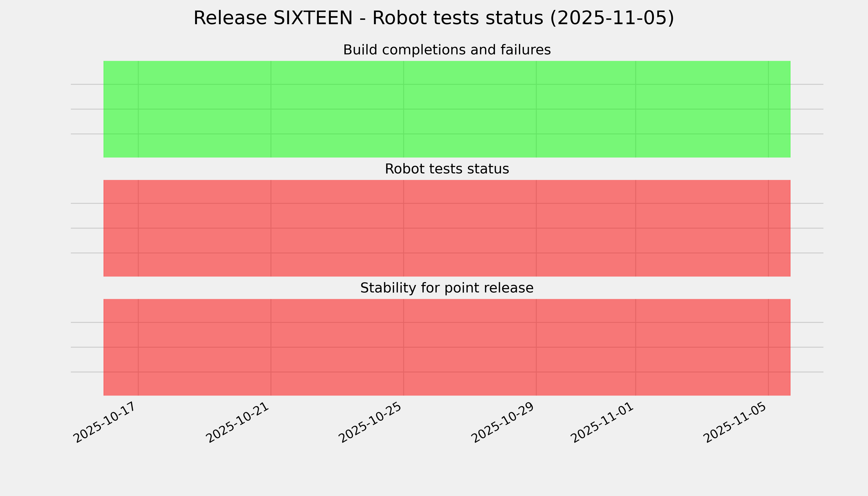Click Robot tests red band between 2025-10-29 and 2025-11-01

(586, 228)
